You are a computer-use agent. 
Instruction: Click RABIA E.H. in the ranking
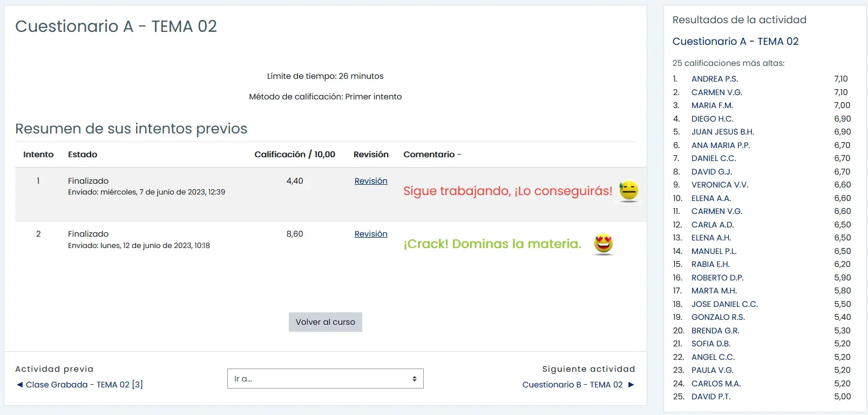click(x=710, y=264)
